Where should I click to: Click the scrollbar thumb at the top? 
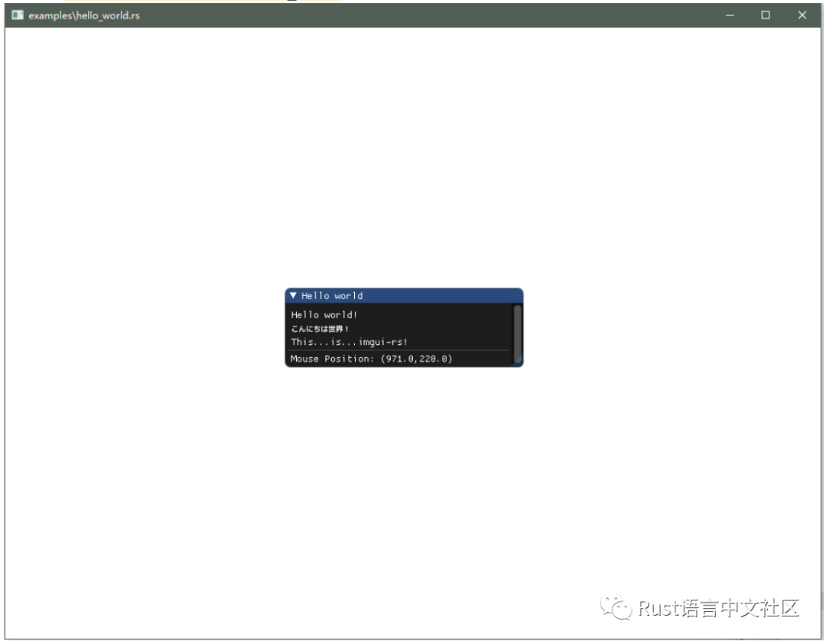tap(518, 314)
